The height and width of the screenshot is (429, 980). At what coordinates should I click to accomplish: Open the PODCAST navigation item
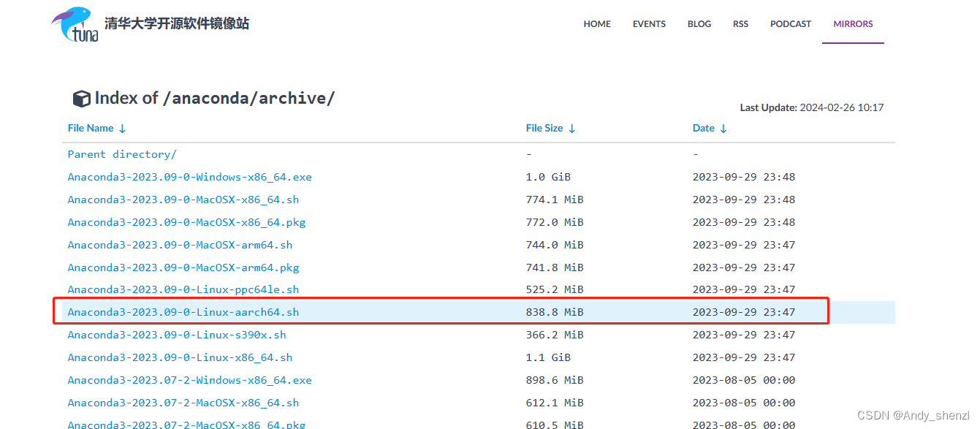tap(791, 24)
